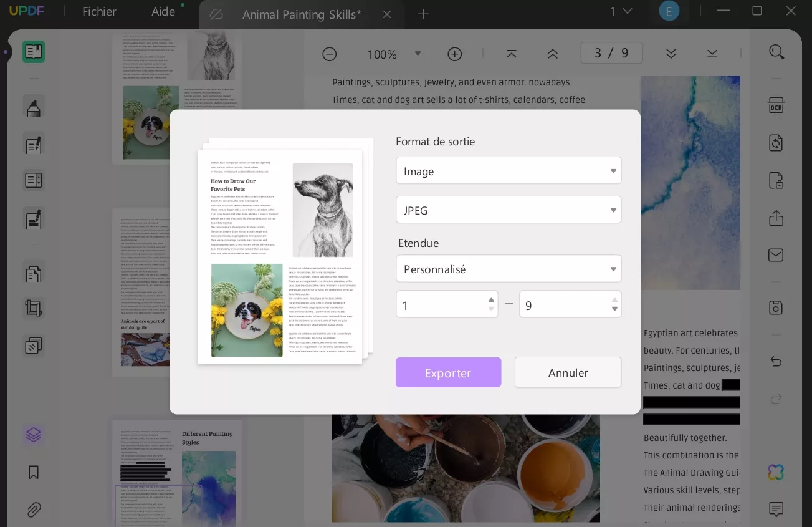Select the Comment highlighter tool
The width and height of the screenshot is (812, 527).
(x=34, y=107)
